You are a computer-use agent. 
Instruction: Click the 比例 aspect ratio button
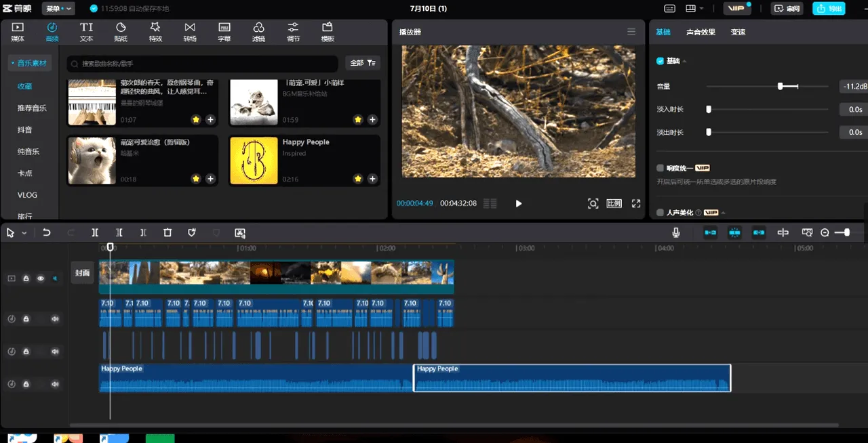(x=614, y=203)
